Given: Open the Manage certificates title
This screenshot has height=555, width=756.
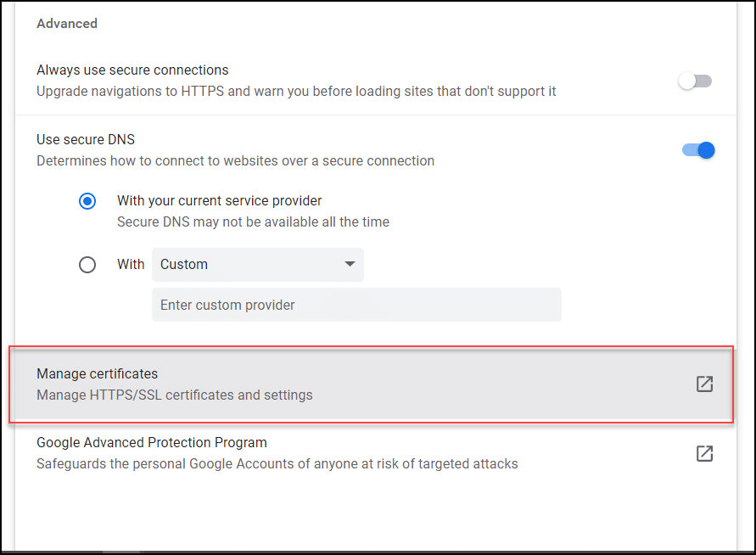Looking at the screenshot, I should (98, 373).
